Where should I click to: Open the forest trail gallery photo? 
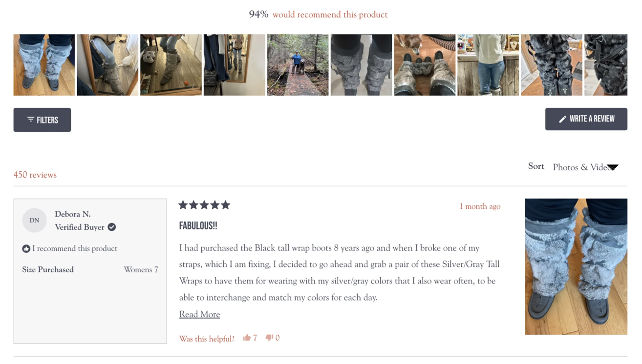[298, 65]
